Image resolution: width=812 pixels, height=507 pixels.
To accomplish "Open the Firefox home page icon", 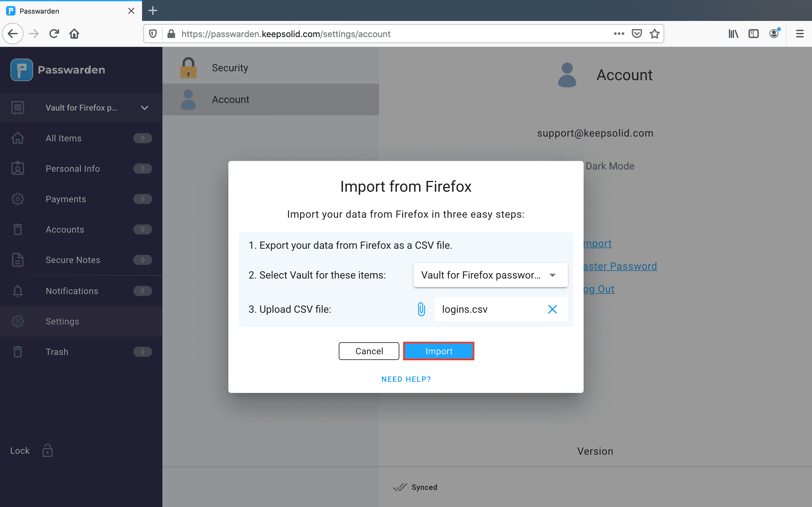I will [74, 34].
